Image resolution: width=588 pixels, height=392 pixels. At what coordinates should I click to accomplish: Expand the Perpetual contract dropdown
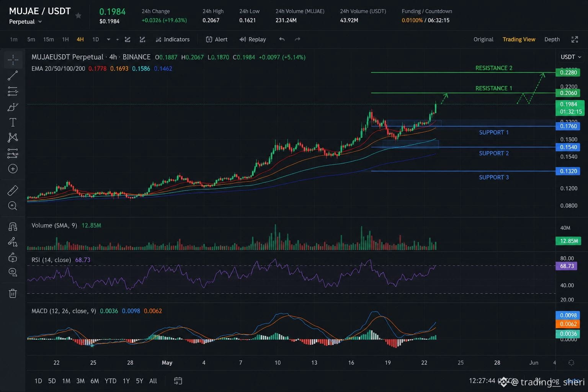[26, 22]
